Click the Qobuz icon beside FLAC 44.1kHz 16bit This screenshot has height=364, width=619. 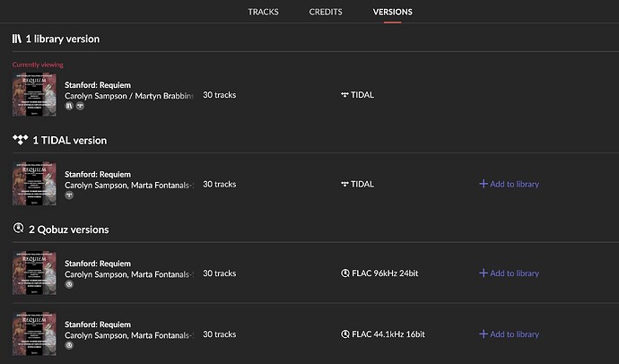tap(345, 334)
